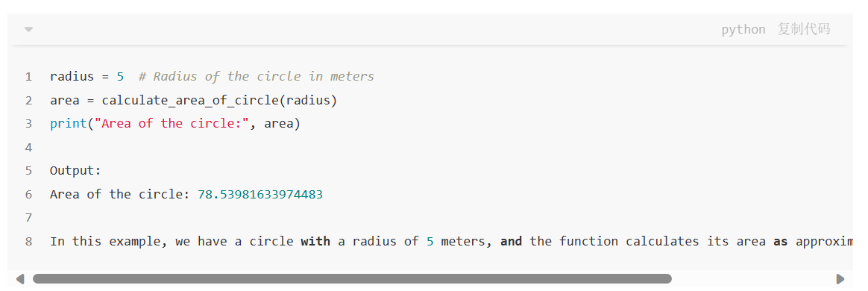Click the Output: text on line 5
This screenshot has width=868, height=291.
point(76,171)
